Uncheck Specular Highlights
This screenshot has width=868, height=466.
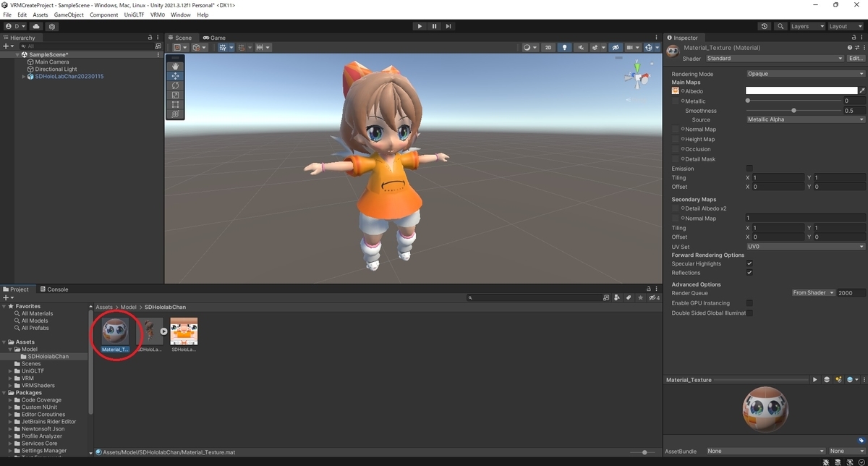[749, 263]
